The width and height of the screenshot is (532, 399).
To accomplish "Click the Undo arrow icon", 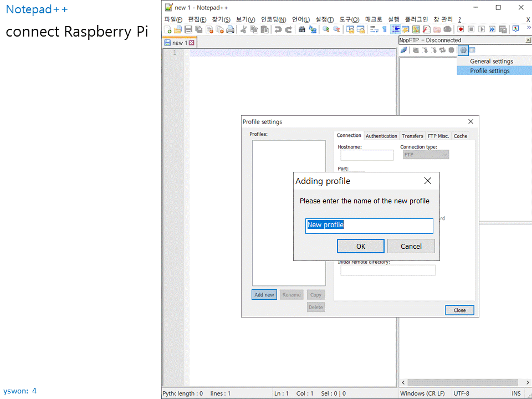I will (278, 29).
